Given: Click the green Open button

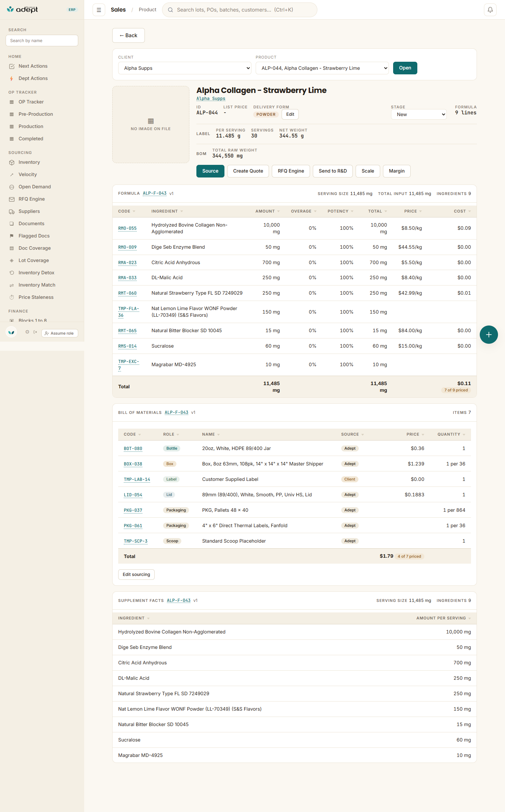Looking at the screenshot, I should click(405, 68).
